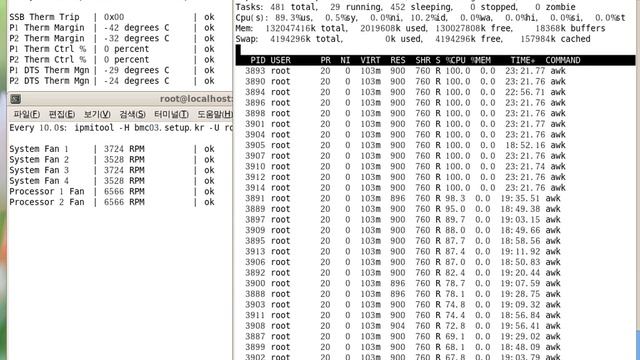Screen dimensions: 640x360
Task: Click the 'Every 10.0s: ipmitool' watch header
Action: point(121,128)
